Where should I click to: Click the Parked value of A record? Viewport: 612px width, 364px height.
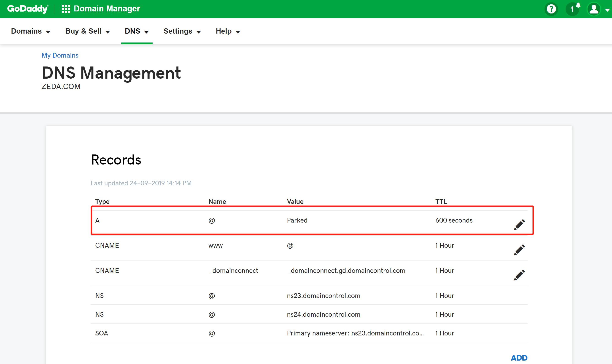coord(297,220)
